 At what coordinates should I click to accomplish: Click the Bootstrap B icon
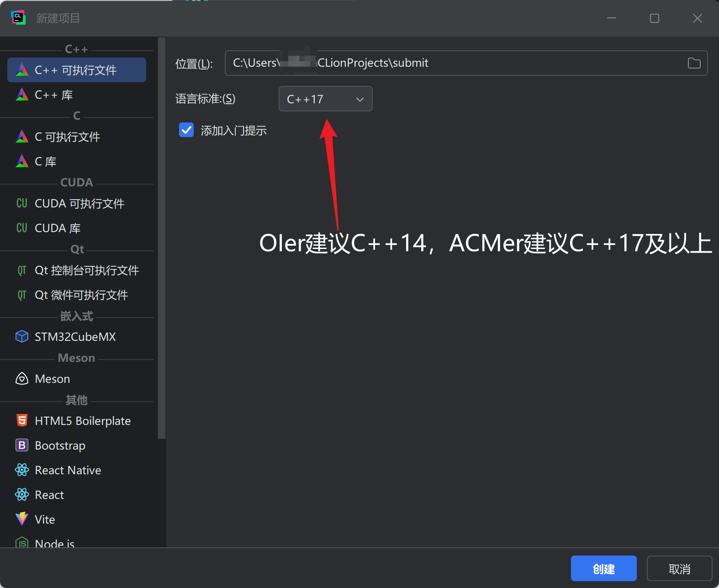pos(22,445)
